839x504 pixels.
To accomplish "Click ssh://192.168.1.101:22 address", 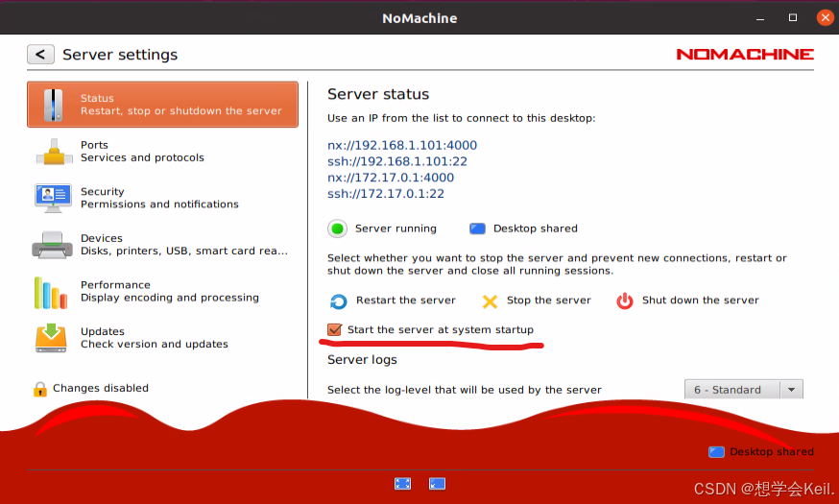I will pyautogui.click(x=397, y=161).
